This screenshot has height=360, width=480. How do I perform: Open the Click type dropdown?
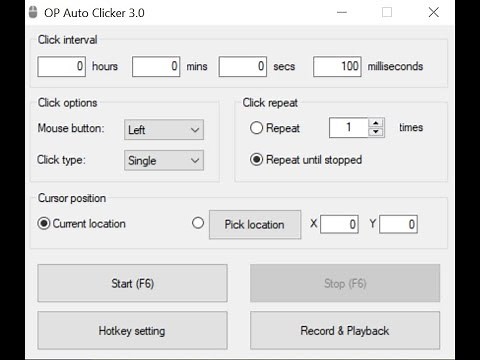[164, 160]
